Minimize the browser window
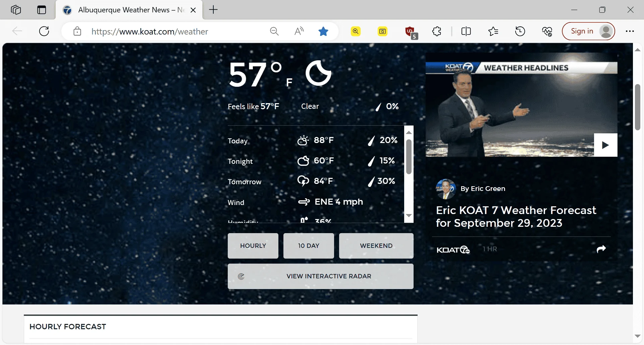Viewport: 644px width, 345px height. [574, 10]
